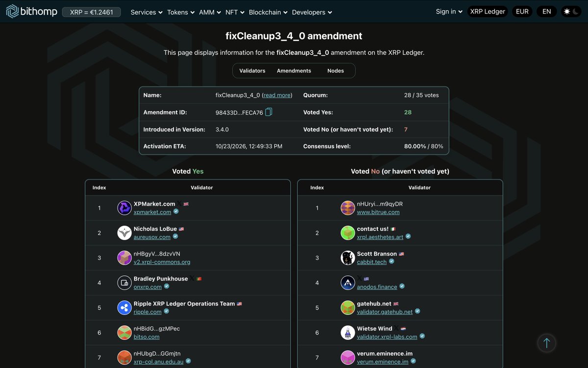Screen dimensions: 588x368
Task: Open the Services dropdown menu
Action: pyautogui.click(x=147, y=12)
